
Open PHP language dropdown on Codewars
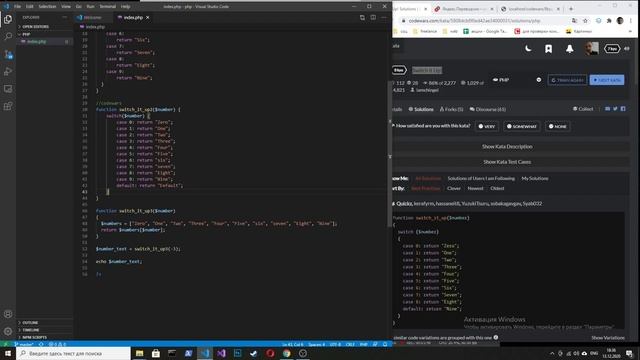[x=517, y=80]
